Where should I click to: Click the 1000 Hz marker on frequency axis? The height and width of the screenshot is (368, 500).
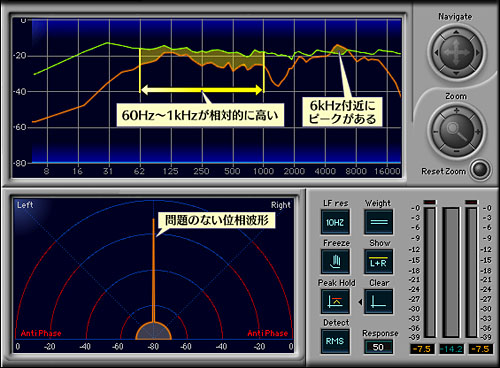click(263, 171)
